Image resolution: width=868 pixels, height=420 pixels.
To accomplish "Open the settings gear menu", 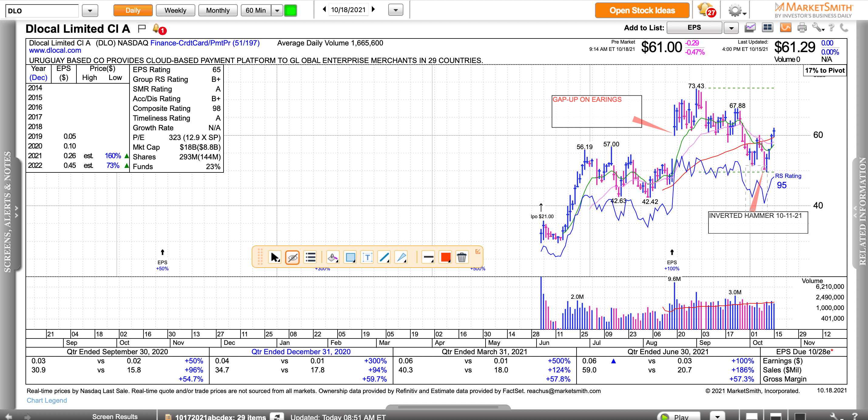I will (737, 10).
